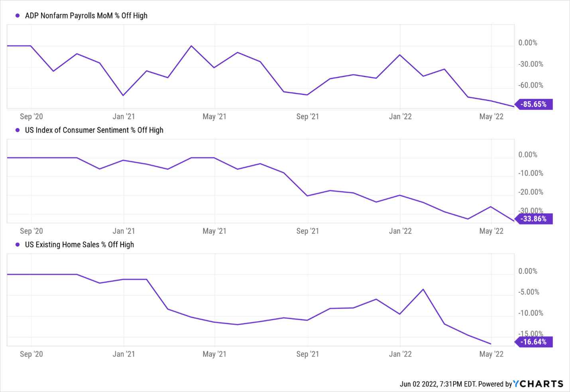The width and height of the screenshot is (570, 392).
Task: Click the -5.00% label on the home sales chart
Action: pos(529,292)
